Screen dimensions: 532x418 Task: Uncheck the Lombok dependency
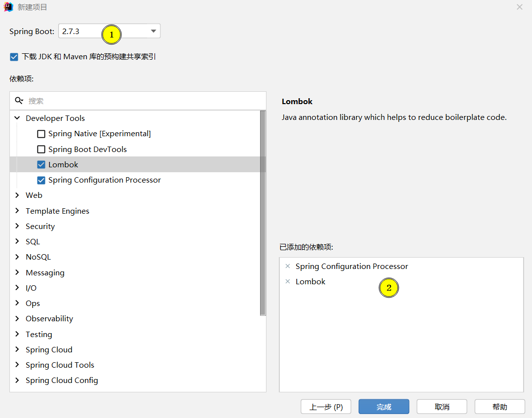point(41,164)
